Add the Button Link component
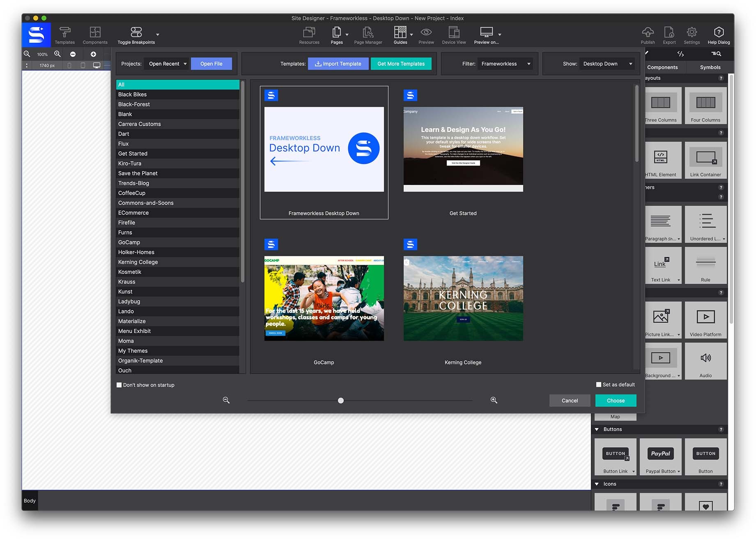 (615, 457)
